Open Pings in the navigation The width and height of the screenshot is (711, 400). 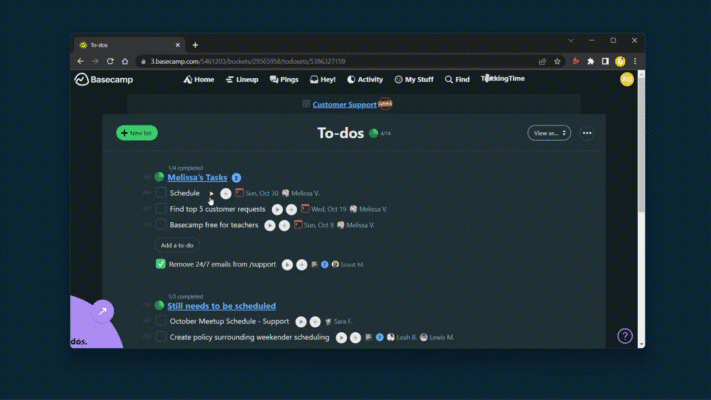pos(284,79)
